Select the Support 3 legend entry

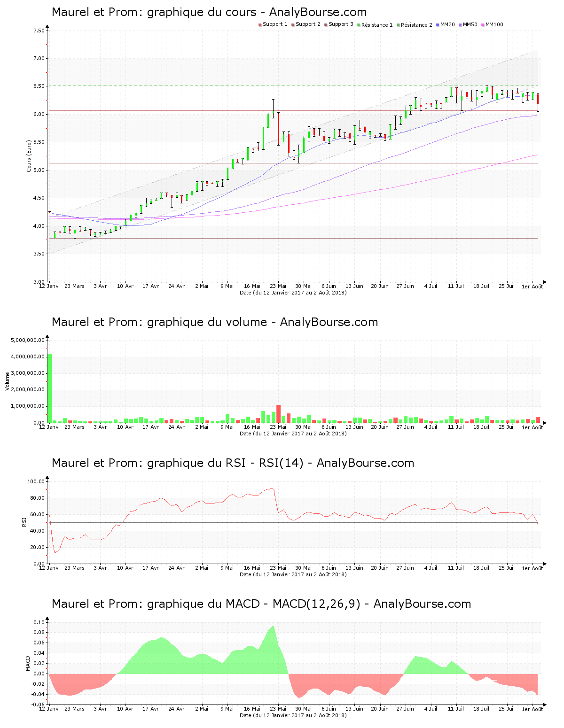pyautogui.click(x=339, y=24)
